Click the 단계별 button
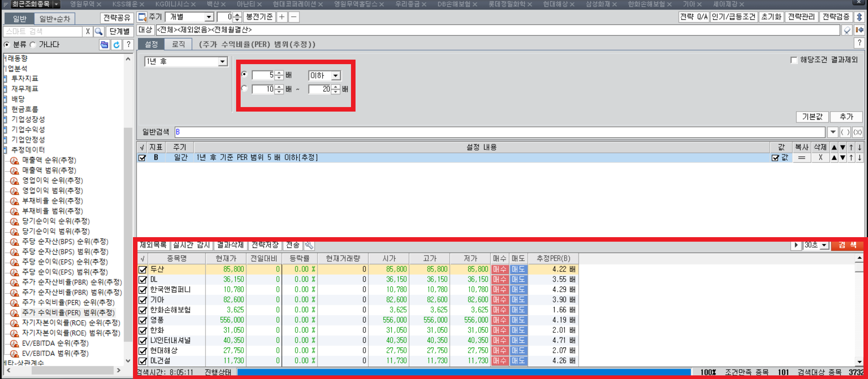The width and height of the screenshot is (868, 379). pos(120,32)
